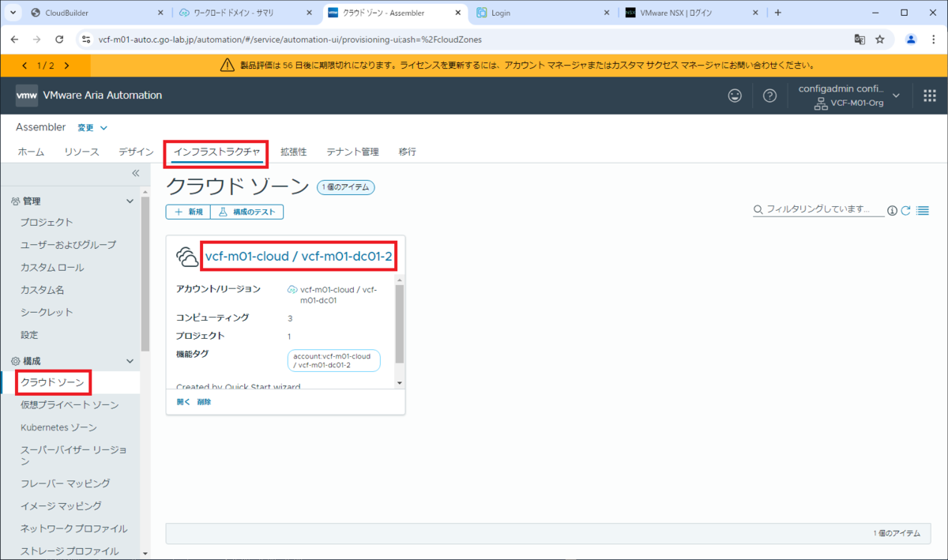Viewport: 948px width, 560px height.
Task: Click the translate page icon
Action: click(x=860, y=39)
